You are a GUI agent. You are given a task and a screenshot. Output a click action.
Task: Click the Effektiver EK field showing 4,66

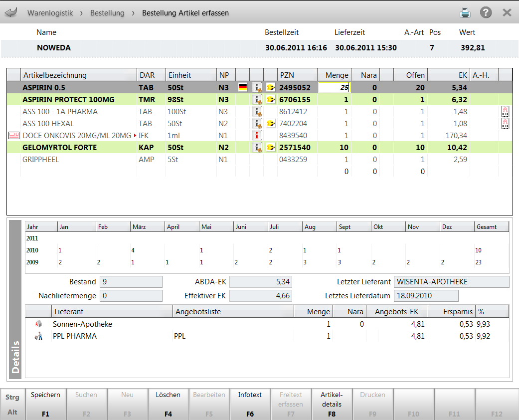261,296
